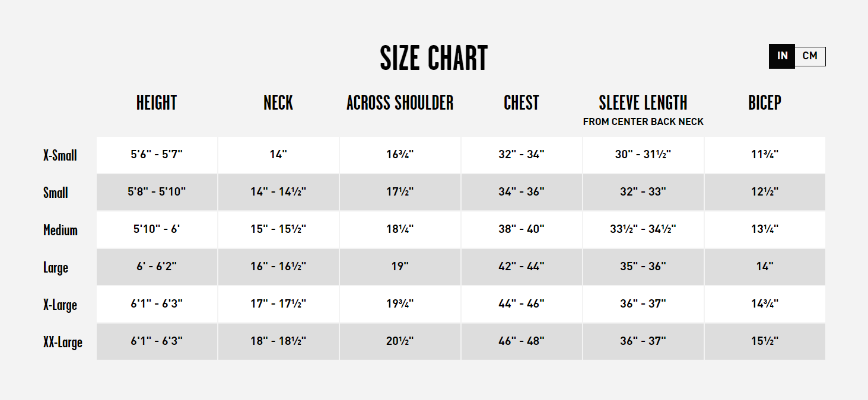Viewport: 868px width, 400px height.
Task: Click the SIZE CHART title
Action: (x=434, y=58)
